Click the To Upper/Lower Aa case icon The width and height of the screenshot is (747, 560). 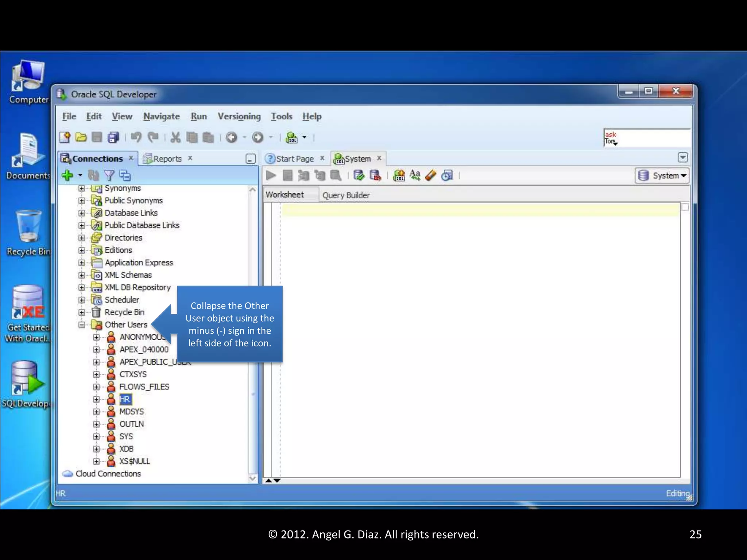pos(415,176)
